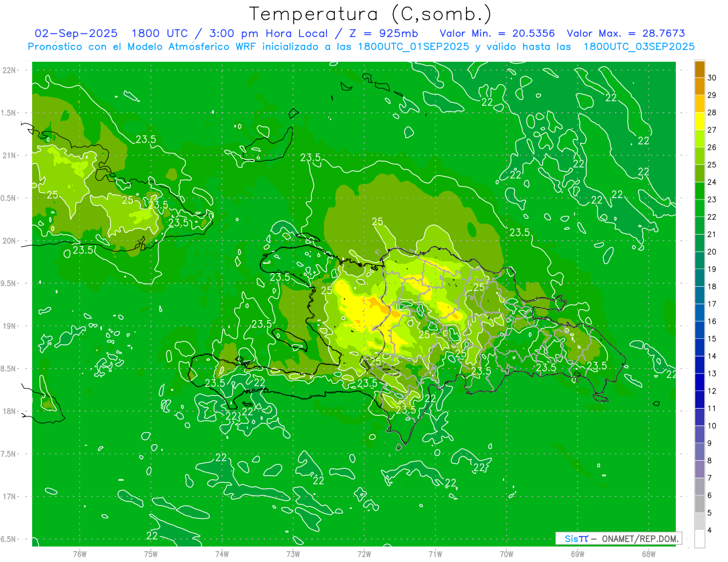Click the latitude axis label '22N'

coord(10,70)
